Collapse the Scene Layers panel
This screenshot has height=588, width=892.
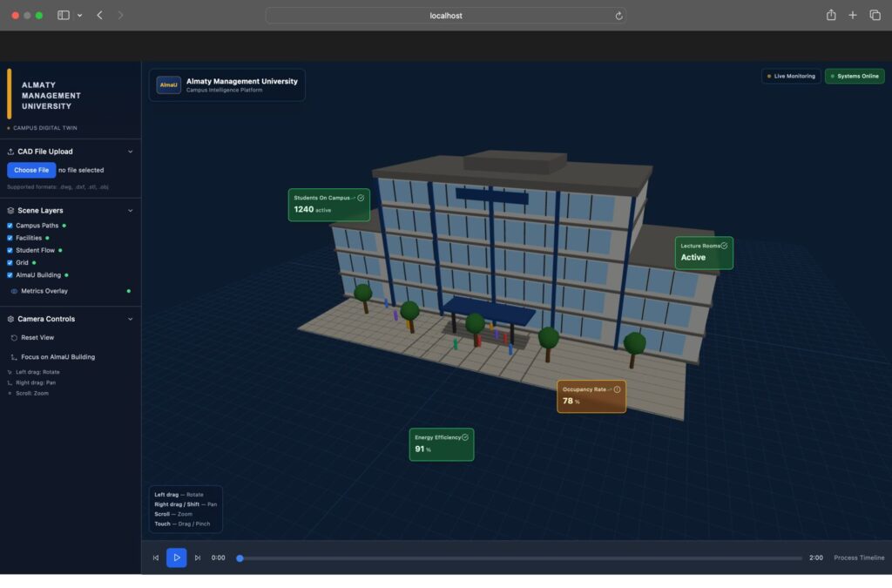tap(131, 211)
